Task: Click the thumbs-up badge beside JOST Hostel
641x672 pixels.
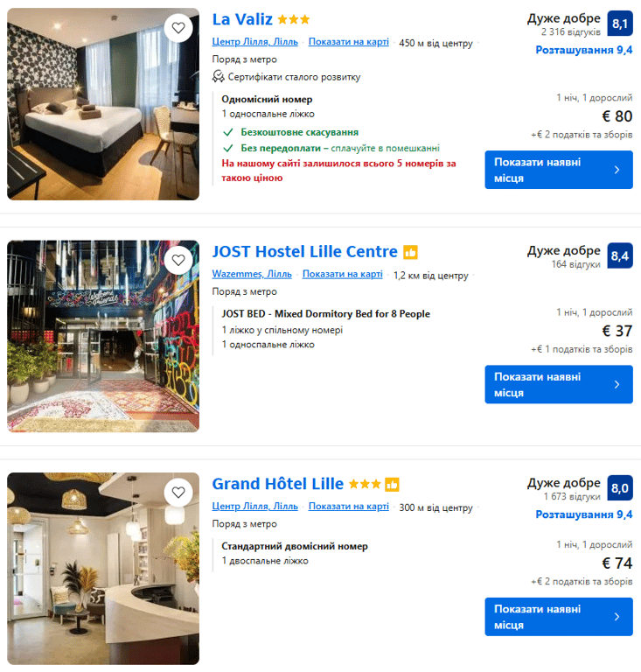Action: (410, 252)
